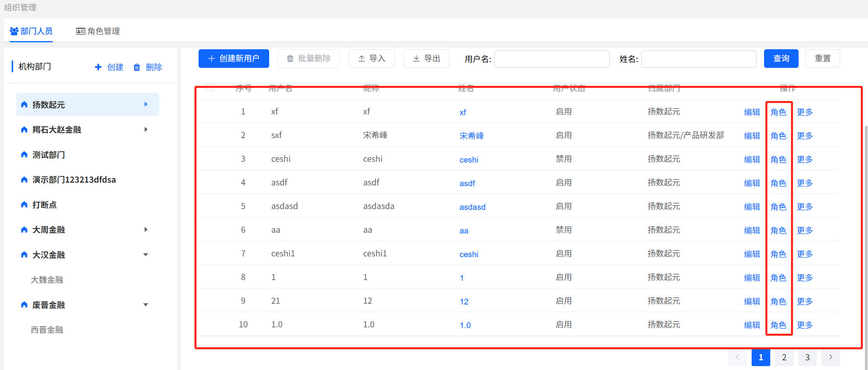The height and width of the screenshot is (370, 868).
Task: Open 编辑 for user sxf
Action: click(752, 135)
